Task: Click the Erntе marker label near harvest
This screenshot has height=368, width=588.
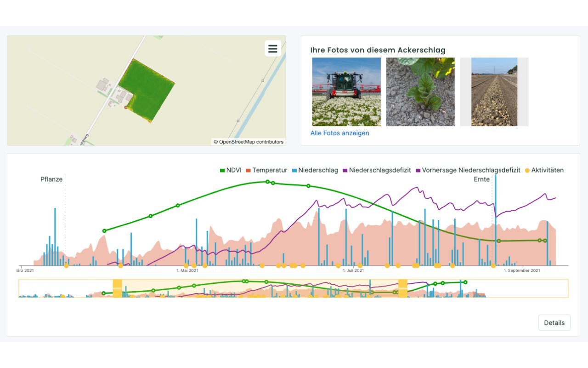Action: [482, 179]
